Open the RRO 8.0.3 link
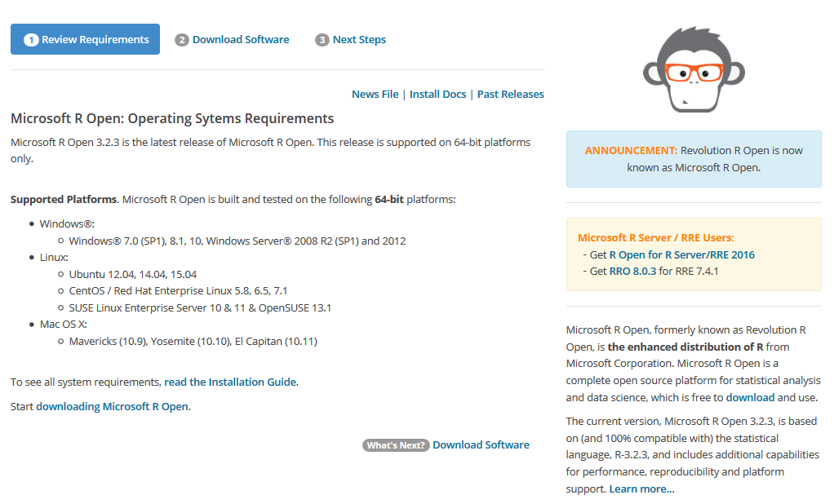834x504 pixels. pos(633,271)
